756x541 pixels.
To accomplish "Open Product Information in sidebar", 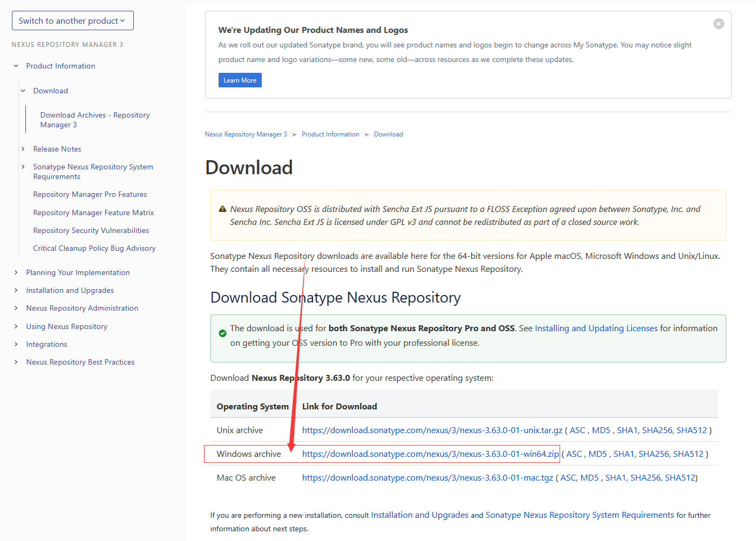I will 60,66.
